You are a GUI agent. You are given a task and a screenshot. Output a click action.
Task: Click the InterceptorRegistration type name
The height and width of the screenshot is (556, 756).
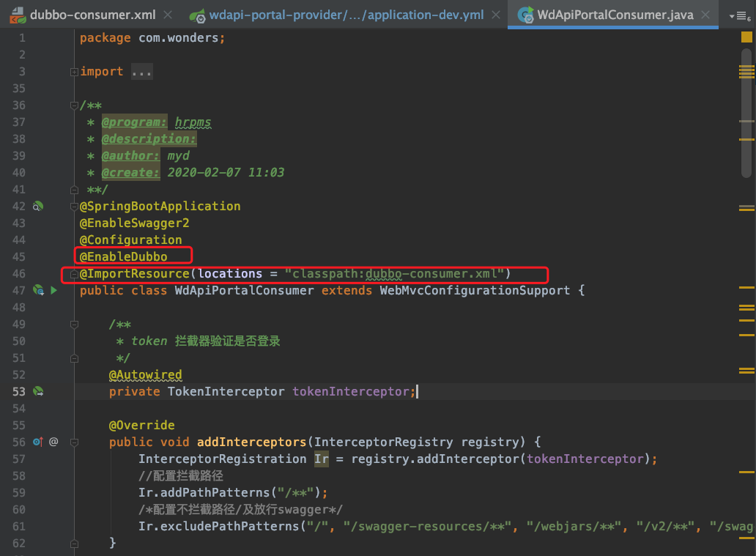(x=222, y=459)
